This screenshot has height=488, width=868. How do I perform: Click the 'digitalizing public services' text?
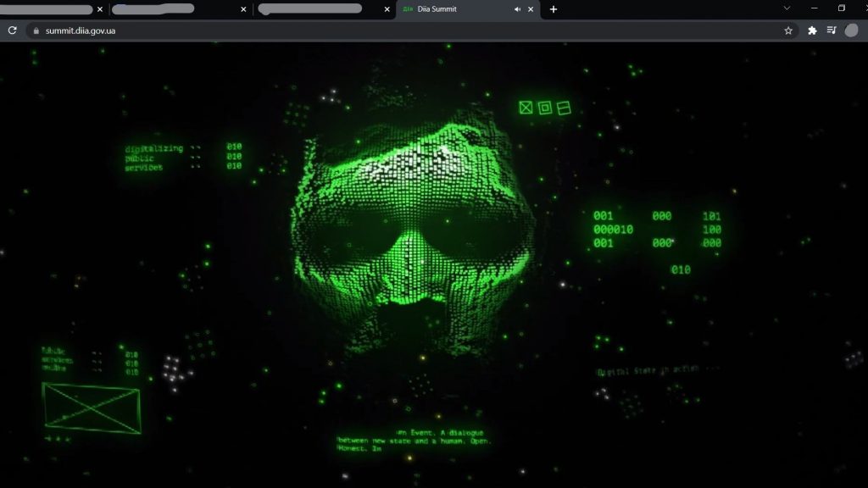point(153,158)
